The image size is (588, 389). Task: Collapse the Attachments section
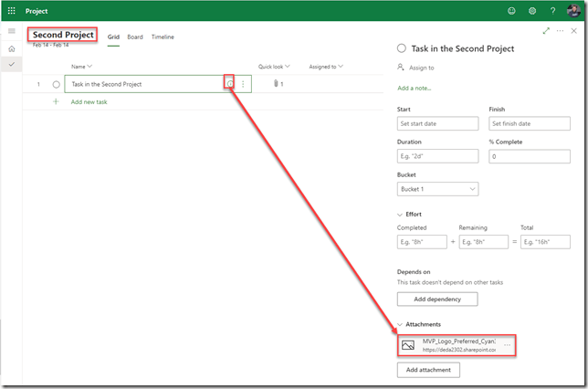tap(401, 324)
